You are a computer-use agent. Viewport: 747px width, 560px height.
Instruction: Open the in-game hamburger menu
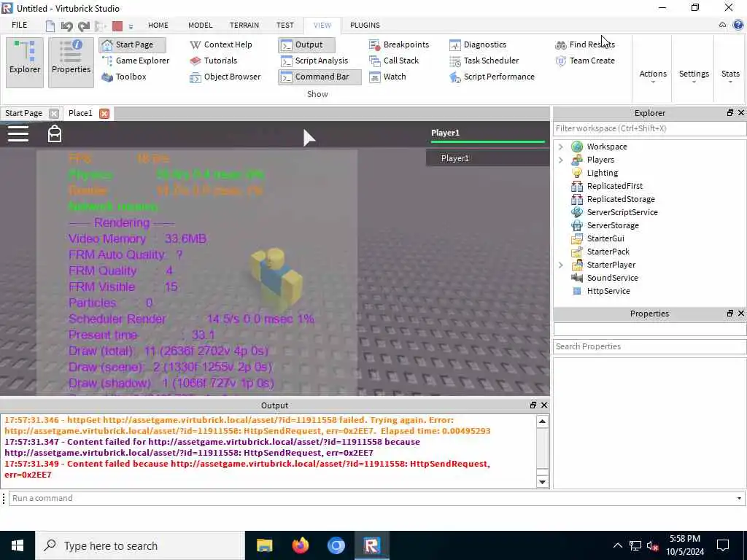click(18, 134)
